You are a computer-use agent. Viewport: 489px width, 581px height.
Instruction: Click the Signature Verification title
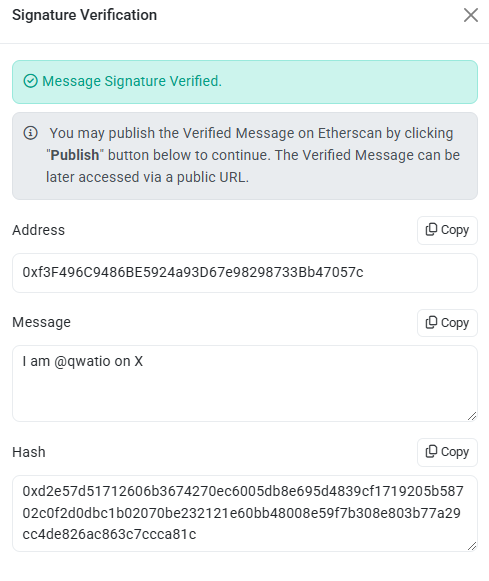pyautogui.click(x=84, y=15)
